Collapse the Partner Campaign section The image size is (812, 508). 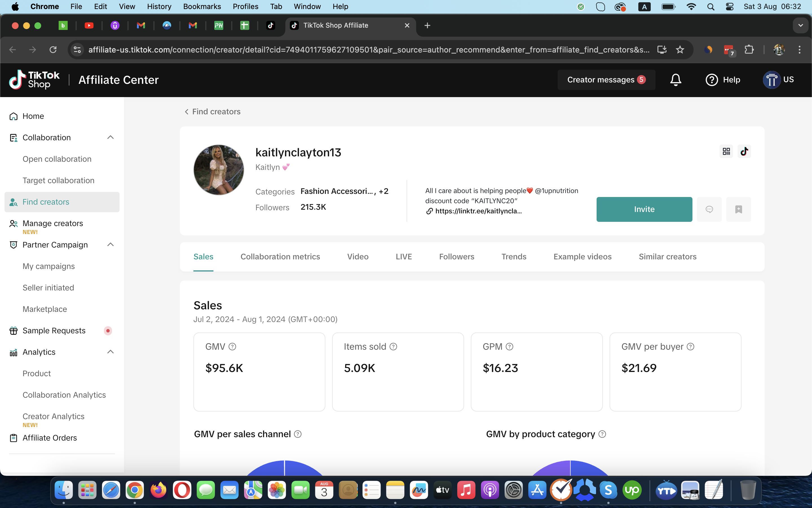[111, 245]
